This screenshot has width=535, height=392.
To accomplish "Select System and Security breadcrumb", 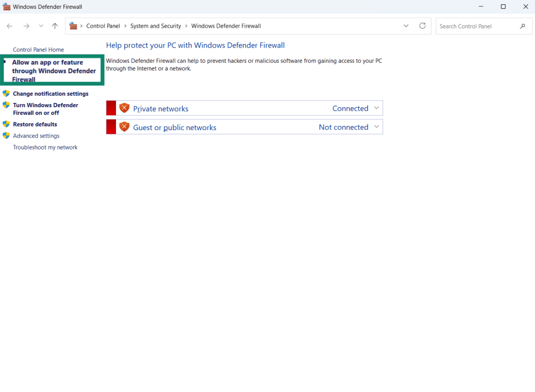I will click(156, 26).
